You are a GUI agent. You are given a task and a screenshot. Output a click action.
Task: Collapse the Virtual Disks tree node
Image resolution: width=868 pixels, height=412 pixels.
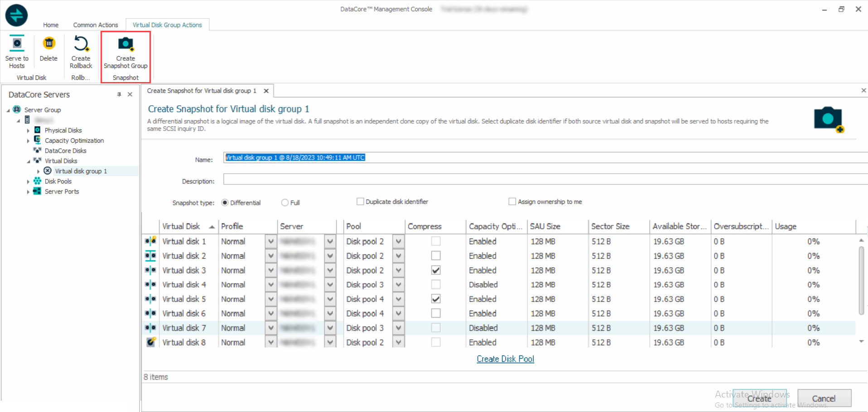tap(28, 161)
